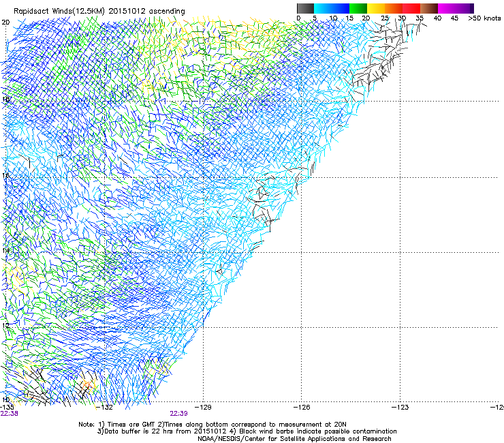
Task: Click the '-132' longitude axis label
Action: [105, 407]
